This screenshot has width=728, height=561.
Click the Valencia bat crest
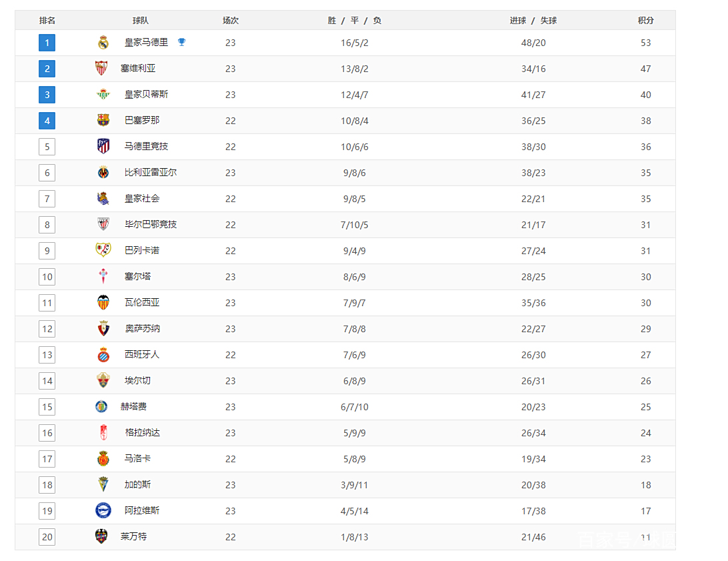(x=103, y=302)
